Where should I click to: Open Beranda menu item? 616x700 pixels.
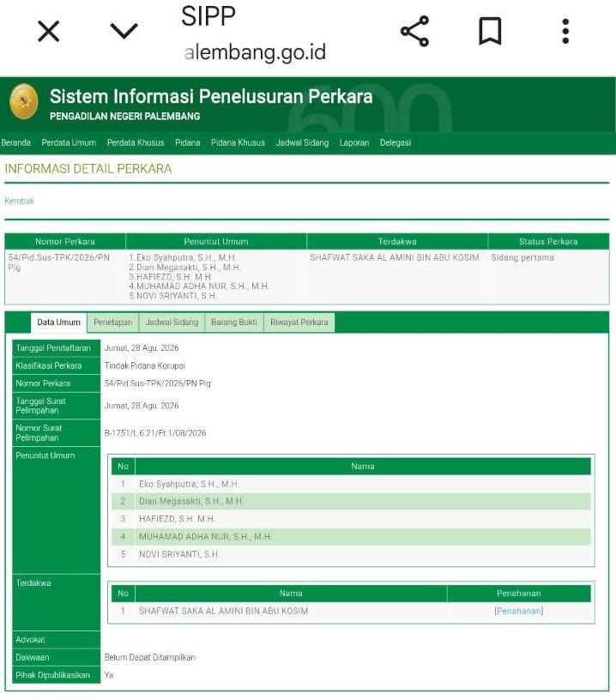[16, 143]
